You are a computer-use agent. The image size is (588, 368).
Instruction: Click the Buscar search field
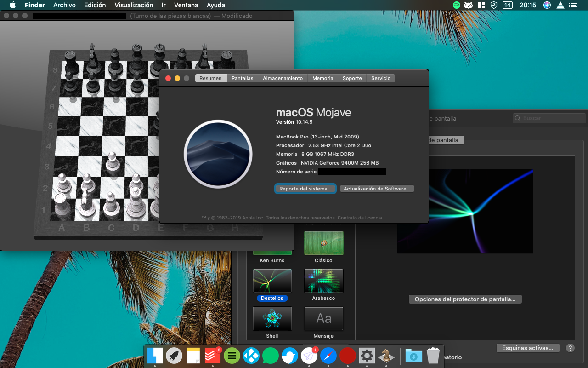549,118
